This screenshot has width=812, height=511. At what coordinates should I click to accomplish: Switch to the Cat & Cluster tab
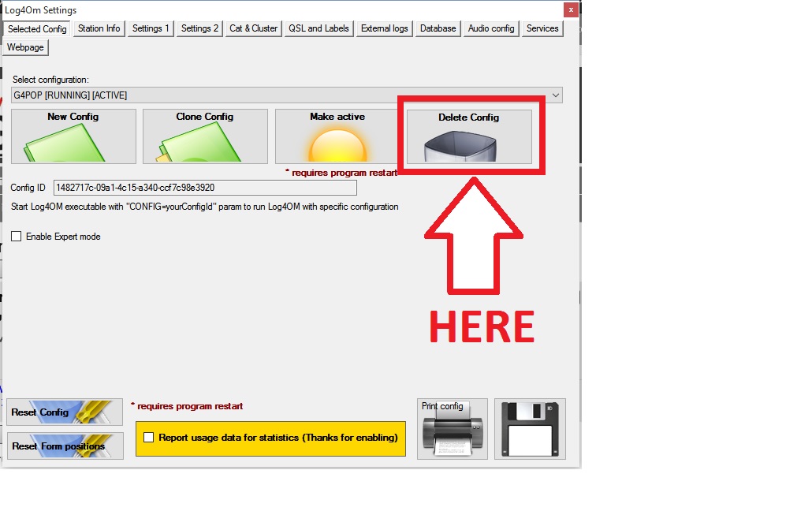point(254,28)
